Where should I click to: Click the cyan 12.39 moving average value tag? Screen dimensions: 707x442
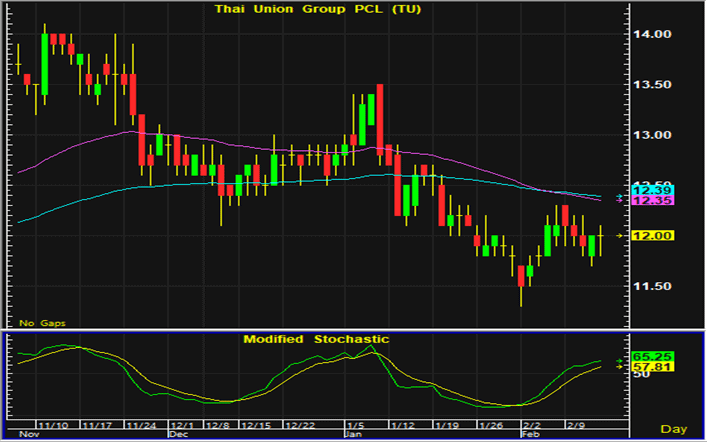pos(653,190)
